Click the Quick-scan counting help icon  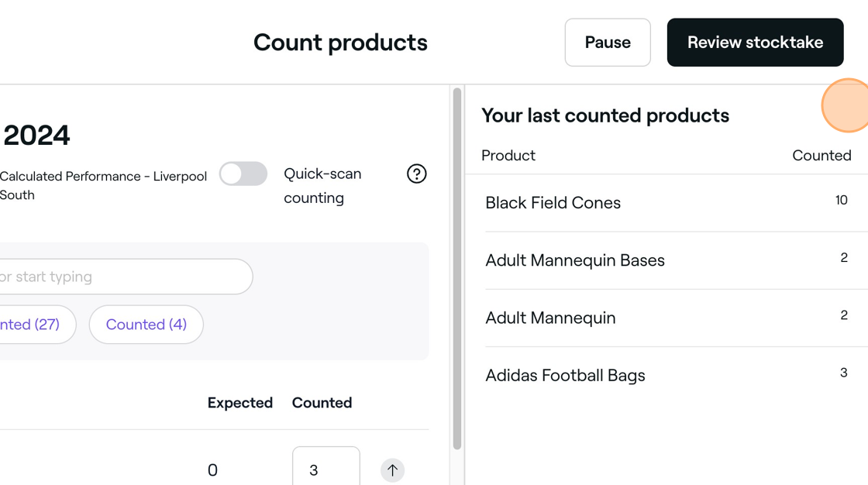[416, 174]
